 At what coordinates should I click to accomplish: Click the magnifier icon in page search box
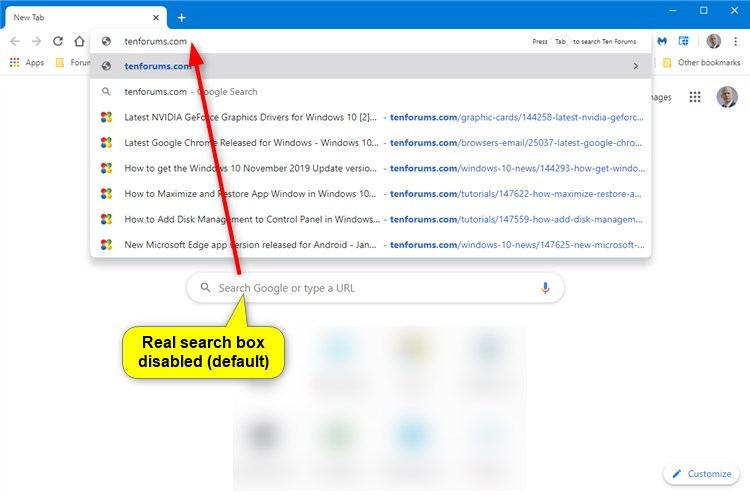(205, 287)
